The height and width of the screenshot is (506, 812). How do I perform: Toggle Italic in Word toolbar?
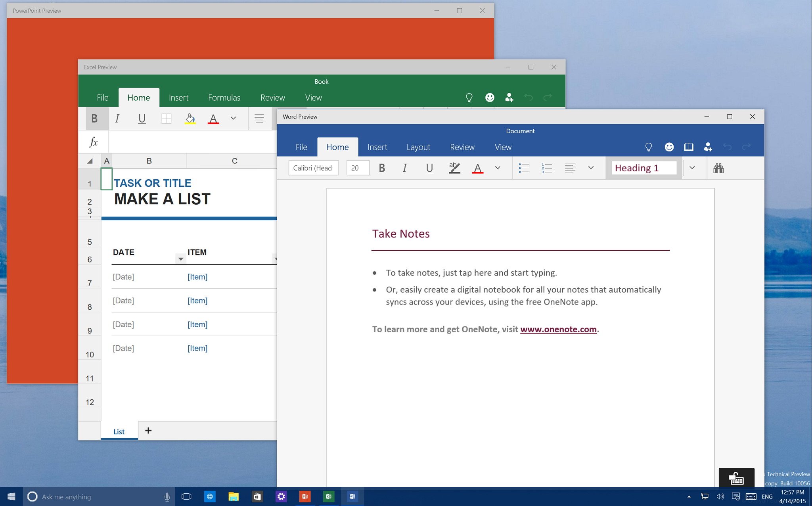(x=405, y=168)
